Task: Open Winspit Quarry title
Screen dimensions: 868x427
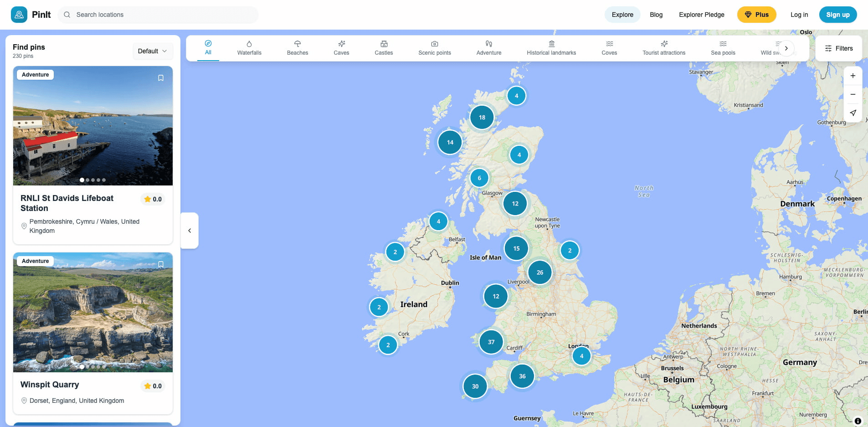Action: coord(50,385)
